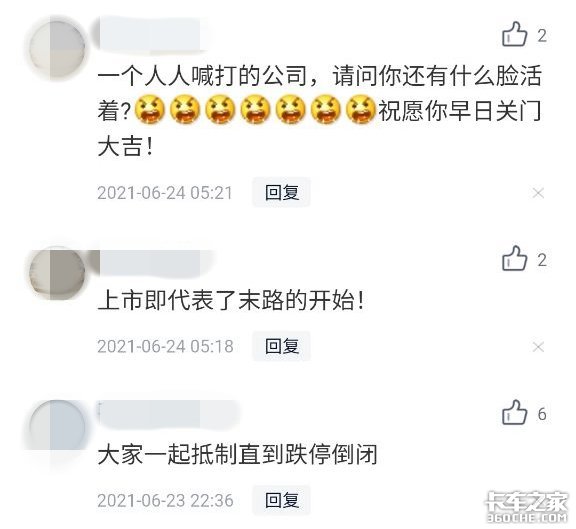Open second commenter's avatar profile
The height and width of the screenshot is (529, 576).
pos(57,274)
